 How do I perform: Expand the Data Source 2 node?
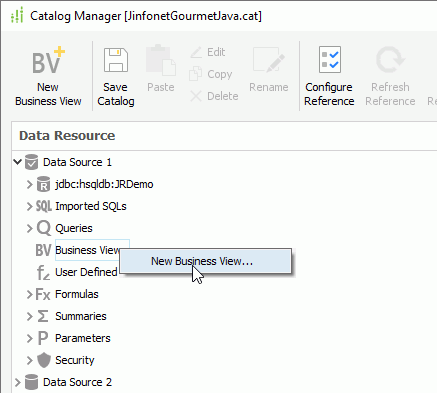17,382
